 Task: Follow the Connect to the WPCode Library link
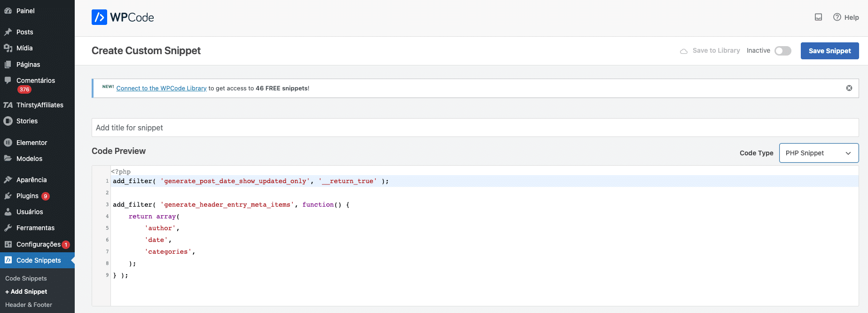(x=161, y=88)
